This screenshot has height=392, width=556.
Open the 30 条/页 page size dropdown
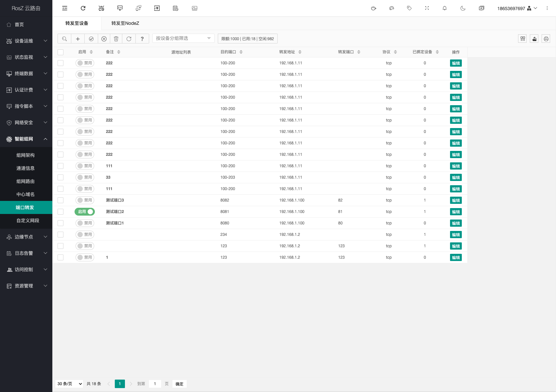pos(69,384)
